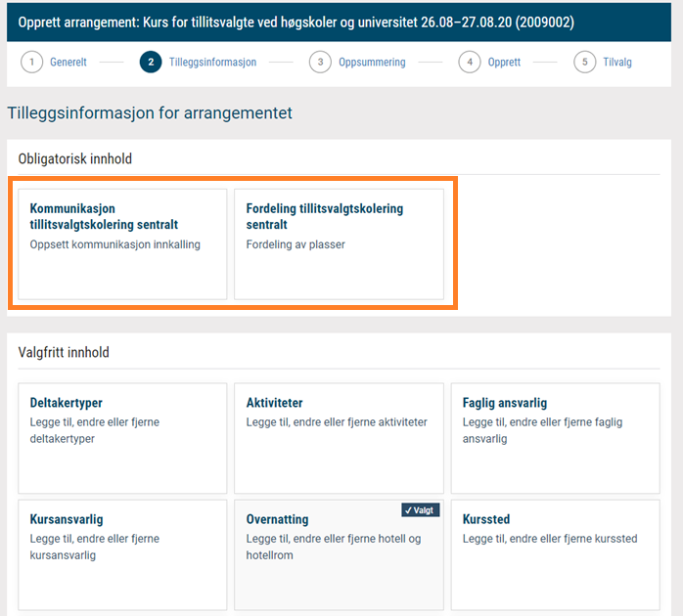
Task: Toggle the selected Overnatting card
Action: tap(339, 554)
